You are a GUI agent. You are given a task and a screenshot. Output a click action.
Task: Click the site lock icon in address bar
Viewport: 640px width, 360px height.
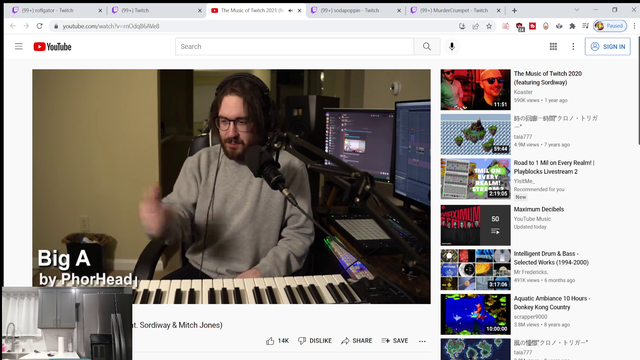(56, 26)
